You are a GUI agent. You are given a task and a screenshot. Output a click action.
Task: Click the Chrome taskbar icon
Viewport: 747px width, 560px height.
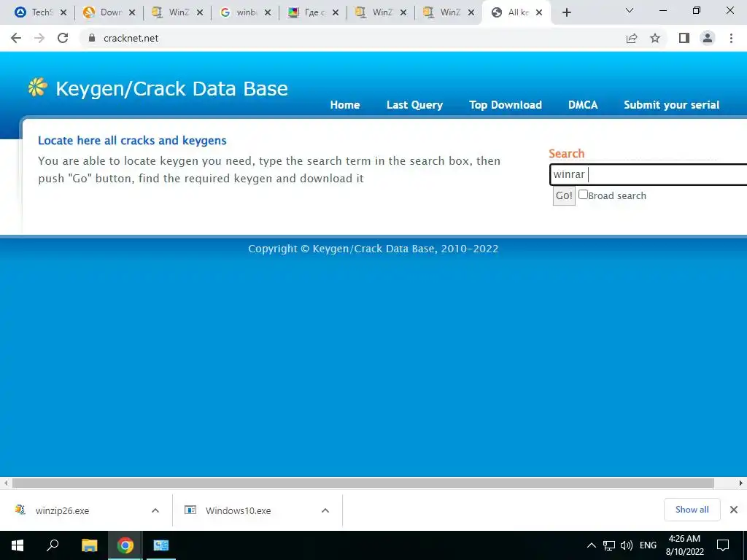tap(125, 545)
